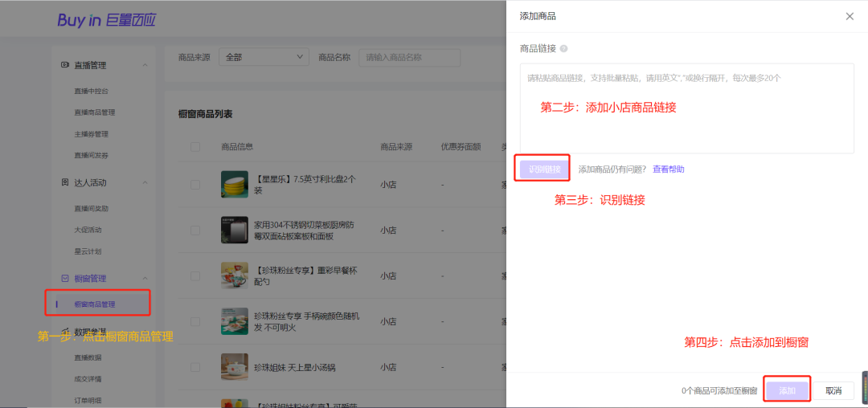Collapse the 达人活动 menu section
This screenshot has width=868, height=408.
pos(145,182)
